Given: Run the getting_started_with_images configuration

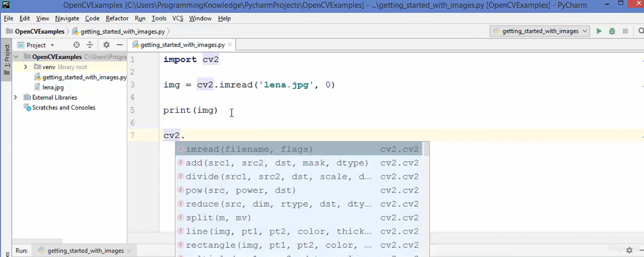Looking at the screenshot, I should coord(599,31).
